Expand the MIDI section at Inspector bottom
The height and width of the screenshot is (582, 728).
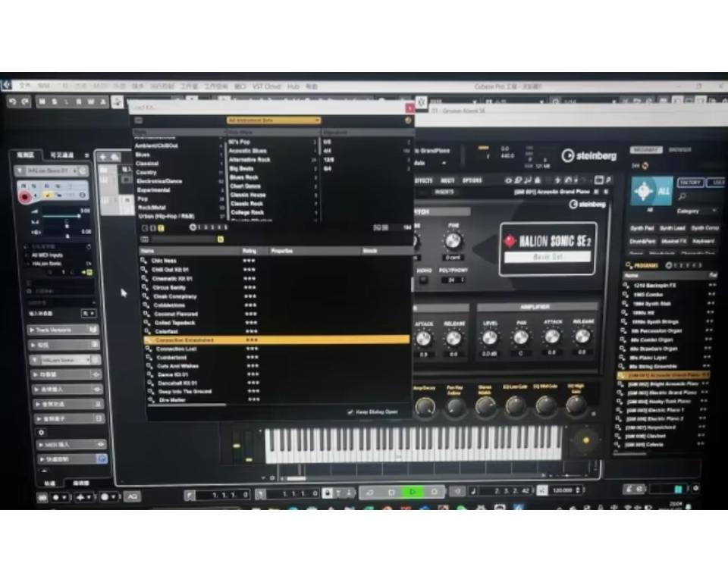click(71, 445)
